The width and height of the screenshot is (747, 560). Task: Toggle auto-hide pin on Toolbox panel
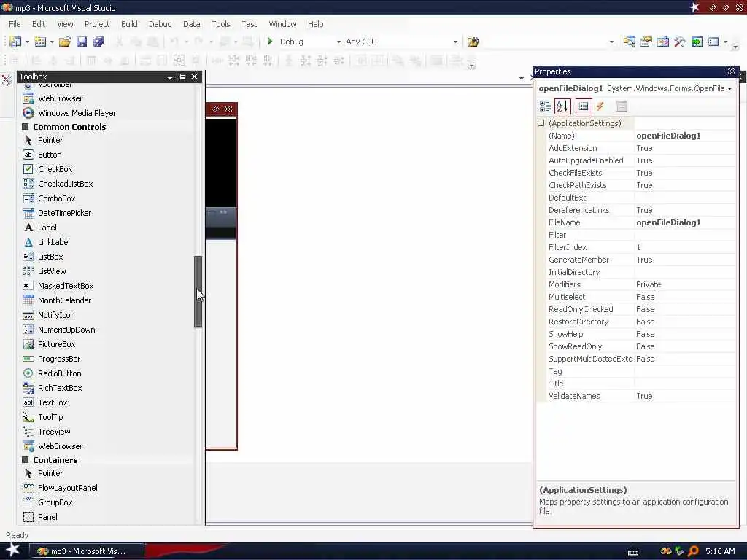tap(182, 77)
